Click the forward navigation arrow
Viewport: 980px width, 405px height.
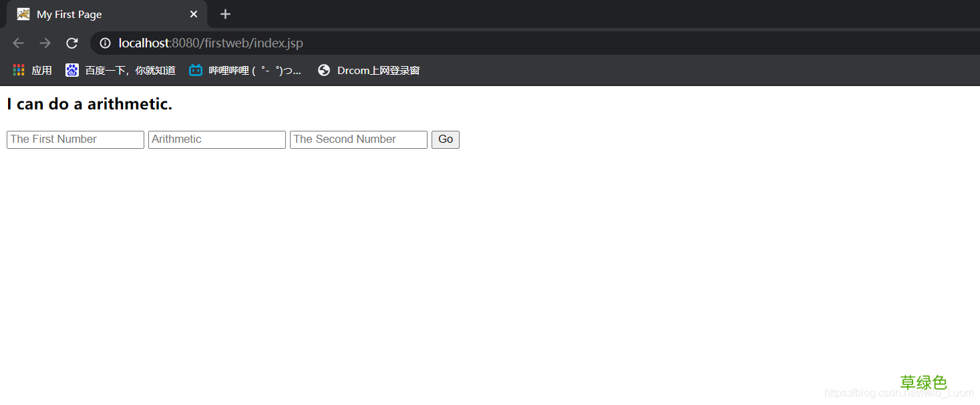pos(45,43)
